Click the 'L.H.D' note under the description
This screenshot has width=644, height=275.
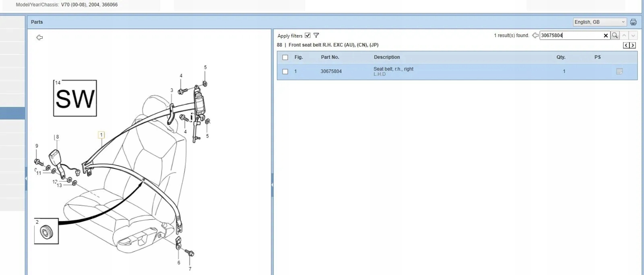pos(380,74)
